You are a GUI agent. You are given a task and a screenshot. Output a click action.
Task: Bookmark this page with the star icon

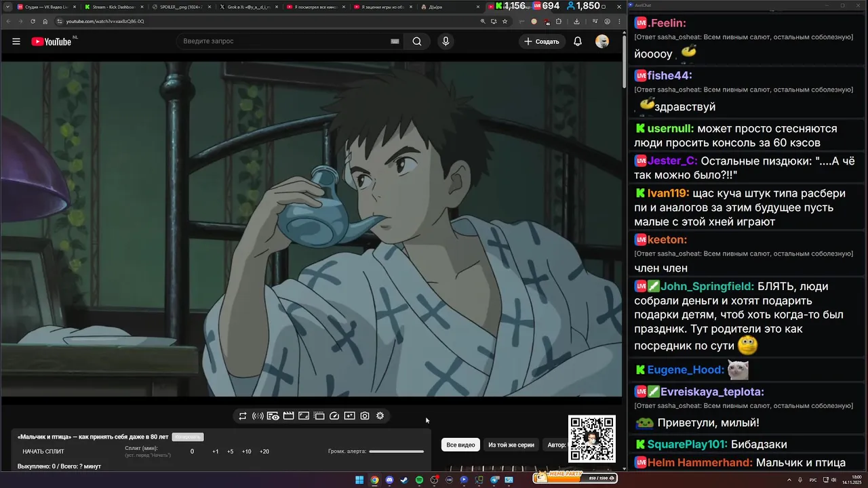[505, 21]
